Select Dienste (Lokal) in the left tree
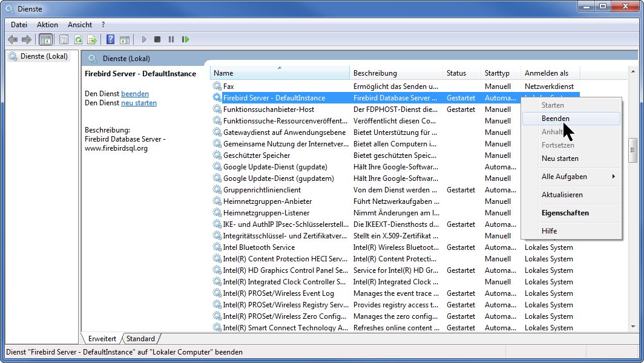This screenshot has width=644, height=363. [38, 56]
